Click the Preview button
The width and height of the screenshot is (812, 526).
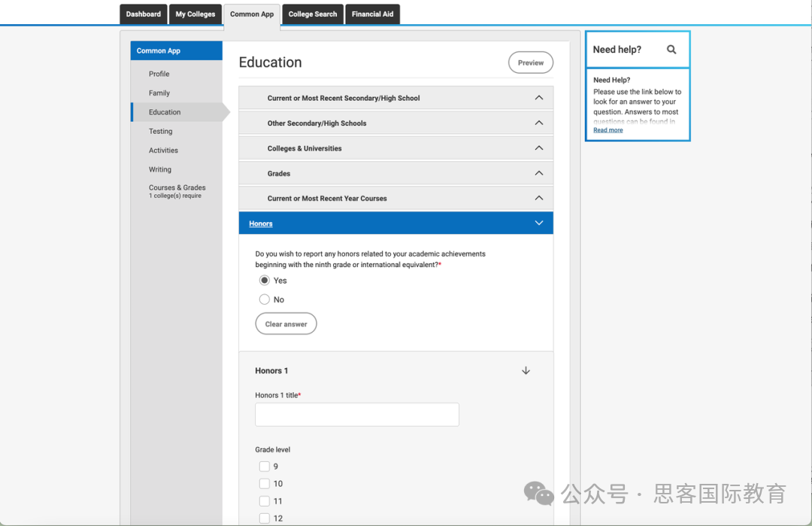tap(530, 62)
